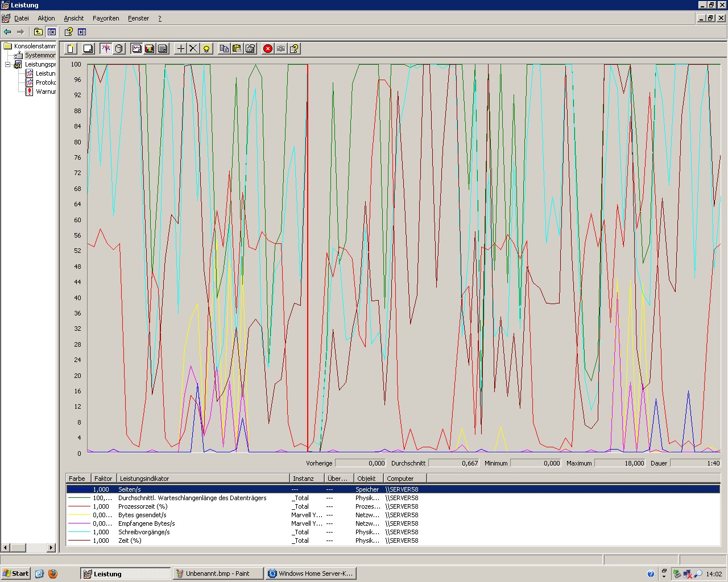The image size is (728, 582).
Task: Freeze the display with the red stop icon
Action: tap(268, 48)
